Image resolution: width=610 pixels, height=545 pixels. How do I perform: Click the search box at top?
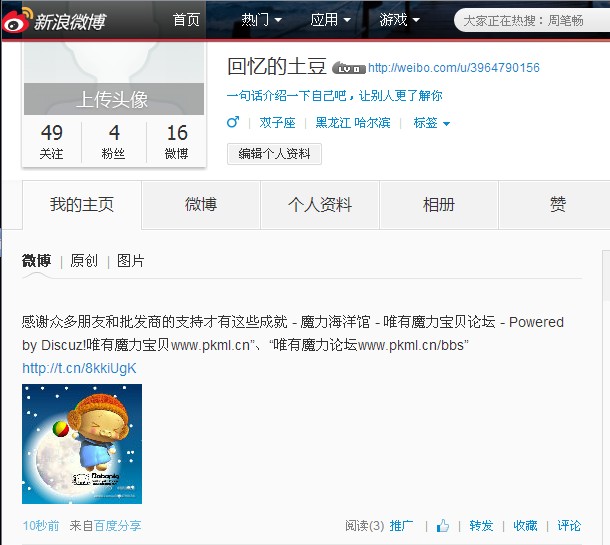(x=528, y=20)
